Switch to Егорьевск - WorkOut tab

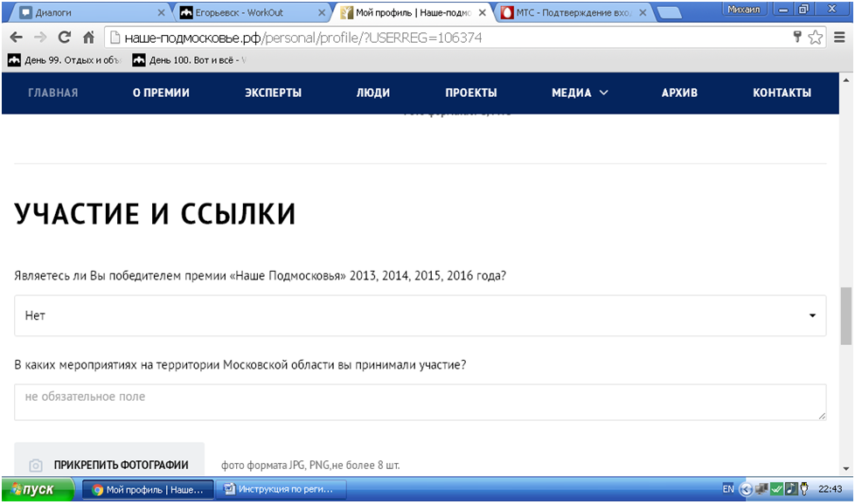click(249, 13)
